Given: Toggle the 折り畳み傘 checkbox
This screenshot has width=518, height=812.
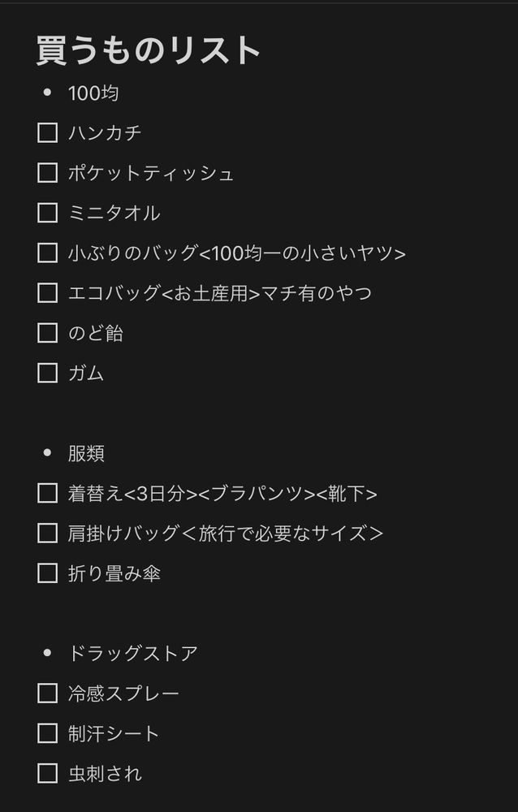Looking at the screenshot, I should tap(47, 573).
